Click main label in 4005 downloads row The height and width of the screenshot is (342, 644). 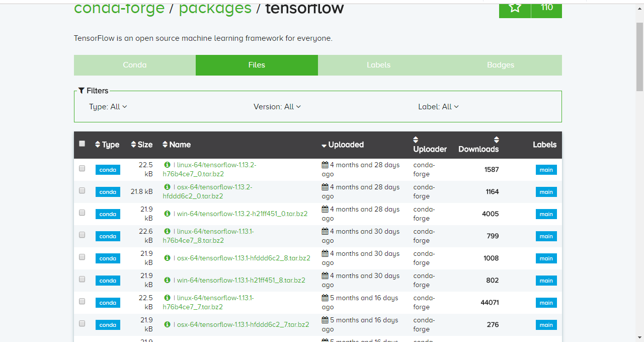pyautogui.click(x=546, y=214)
